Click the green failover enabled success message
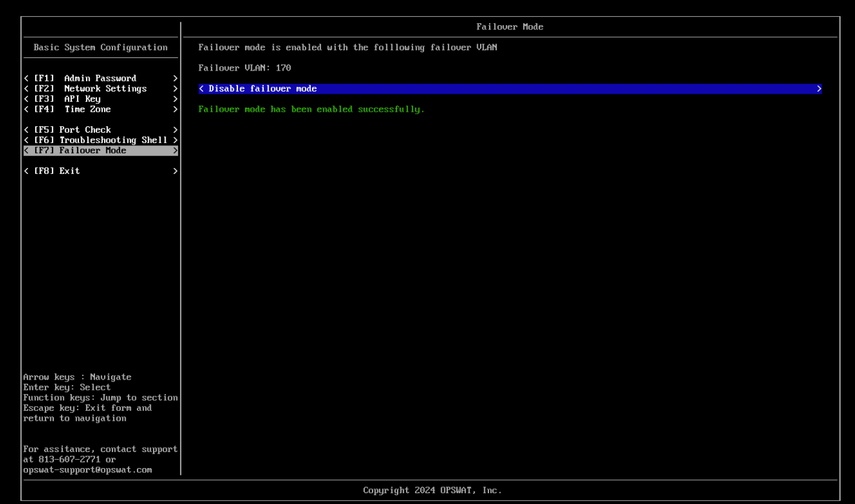 click(x=311, y=109)
